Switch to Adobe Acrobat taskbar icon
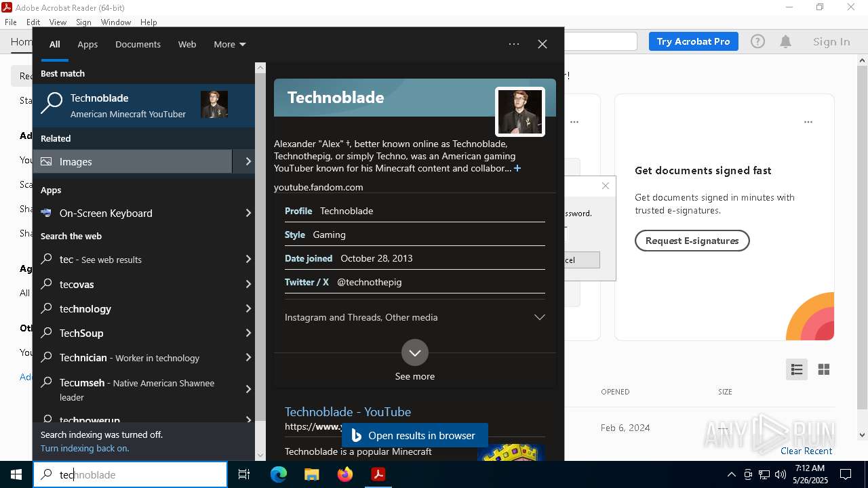Image resolution: width=868 pixels, height=488 pixels. (378, 474)
